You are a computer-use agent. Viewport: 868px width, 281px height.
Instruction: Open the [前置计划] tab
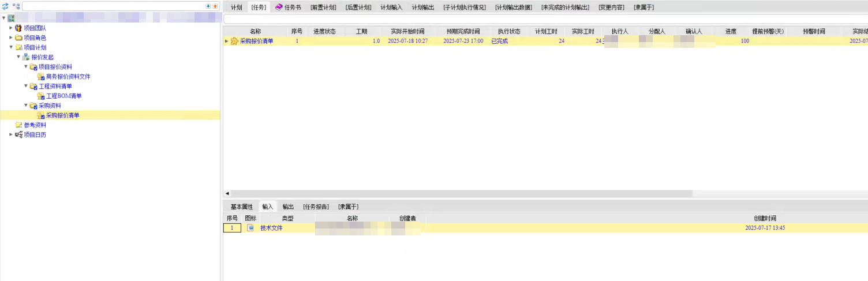click(x=323, y=8)
